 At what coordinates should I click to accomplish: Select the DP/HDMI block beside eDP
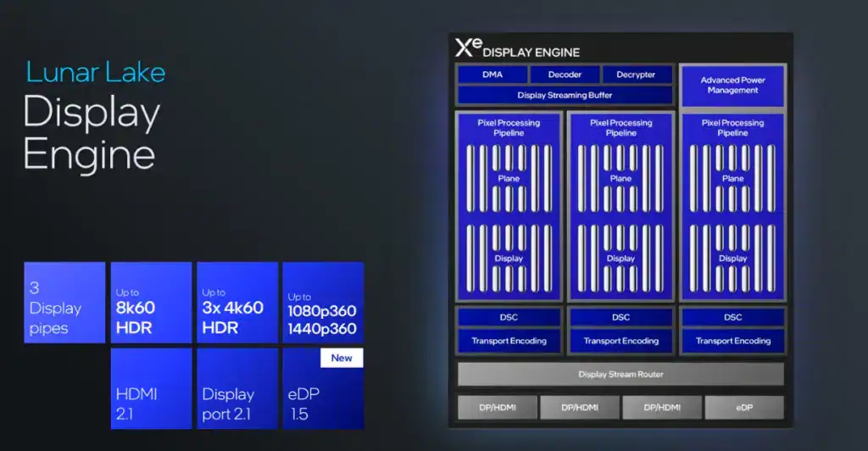coord(662,407)
